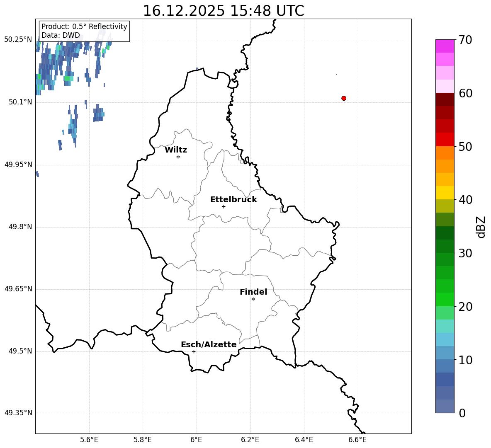Click the 6.6°E longitude label
Screen dimensions: 491x448
(x=357, y=440)
